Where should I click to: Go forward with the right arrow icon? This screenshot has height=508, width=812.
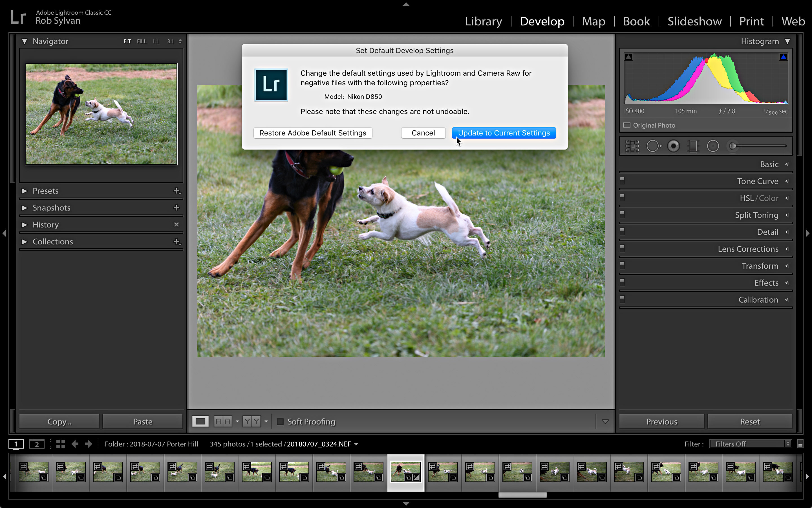coord(89,444)
